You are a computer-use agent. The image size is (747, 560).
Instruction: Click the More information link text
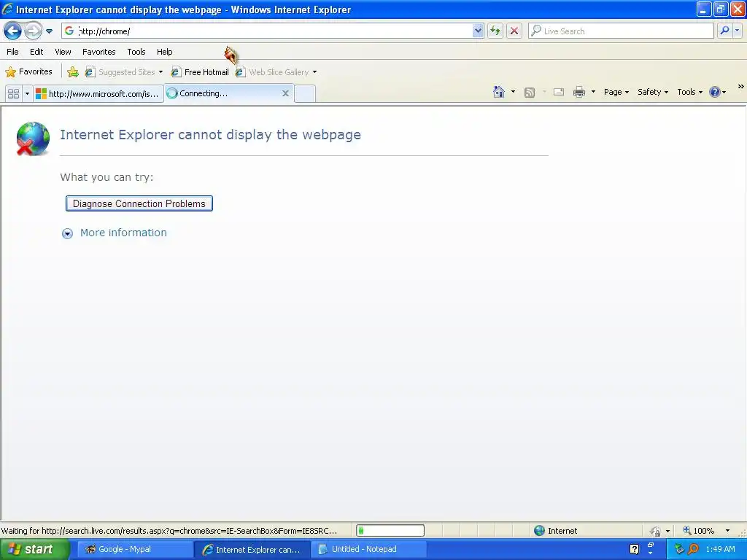point(123,233)
